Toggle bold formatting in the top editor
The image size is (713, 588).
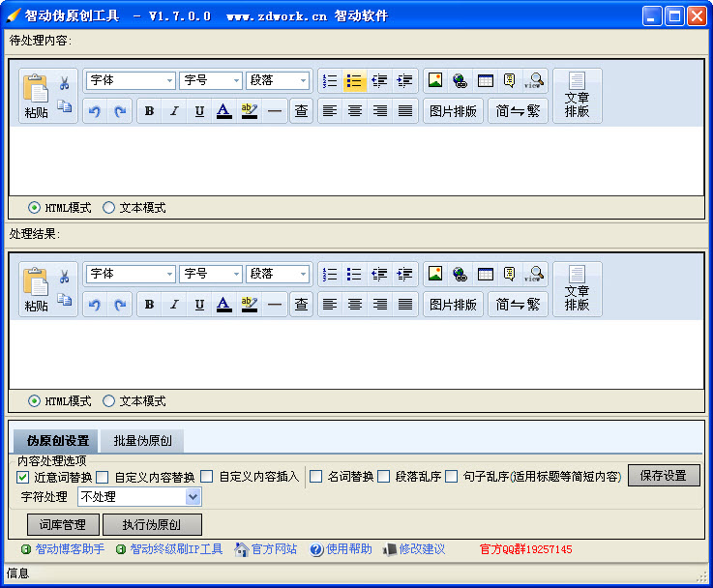point(149,111)
